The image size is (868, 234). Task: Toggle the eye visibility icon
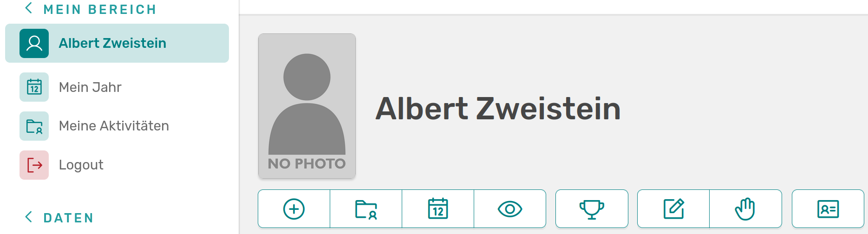(x=510, y=209)
